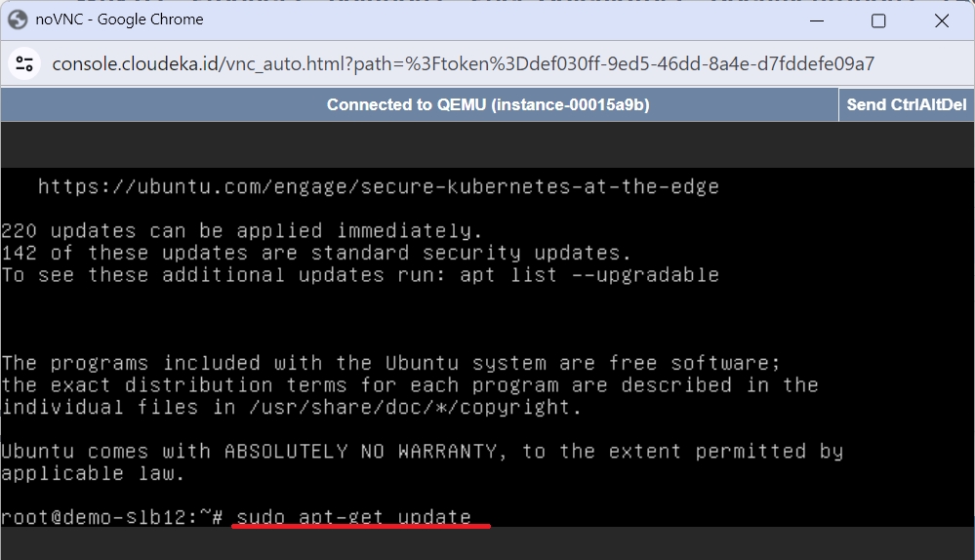975x560 pixels.
Task: Click the 'noVNC - Google Chrome' window title
Action: [119, 20]
